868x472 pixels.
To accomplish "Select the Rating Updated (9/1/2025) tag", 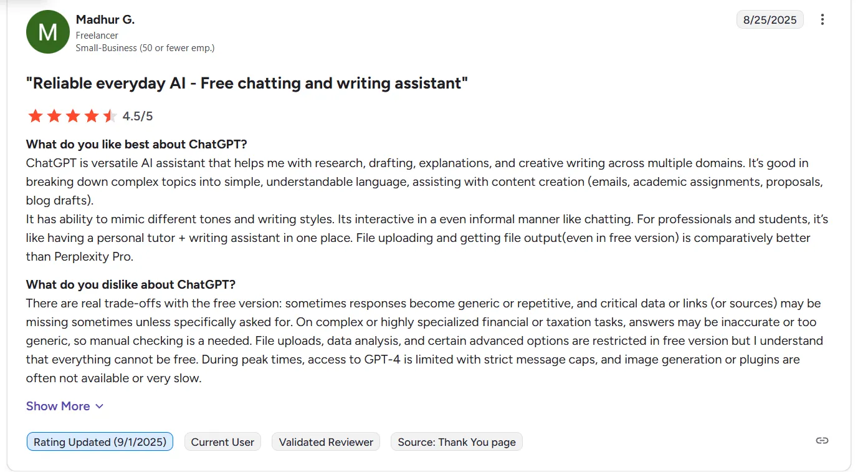I will [100, 442].
